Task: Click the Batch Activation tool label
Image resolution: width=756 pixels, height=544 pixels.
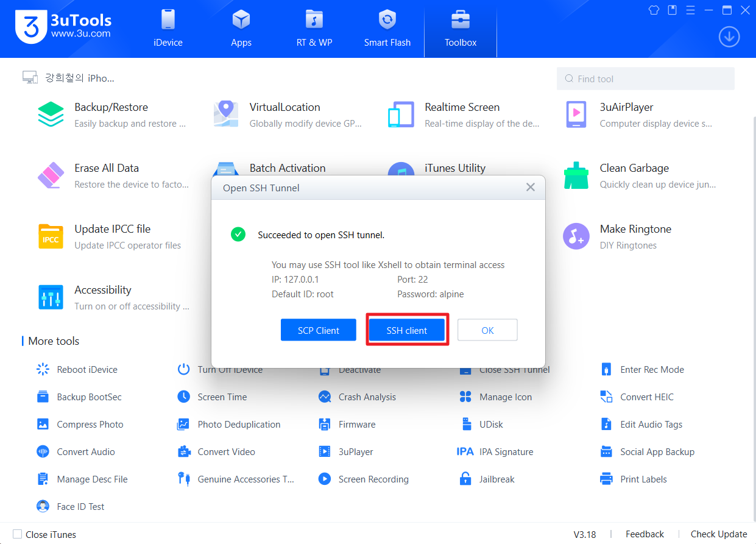Action: 288,168
